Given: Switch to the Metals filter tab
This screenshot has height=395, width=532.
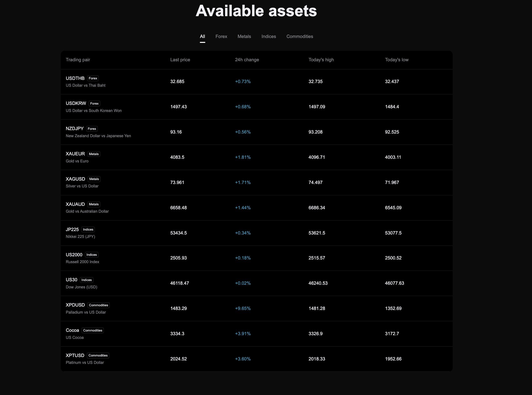Looking at the screenshot, I should (244, 36).
